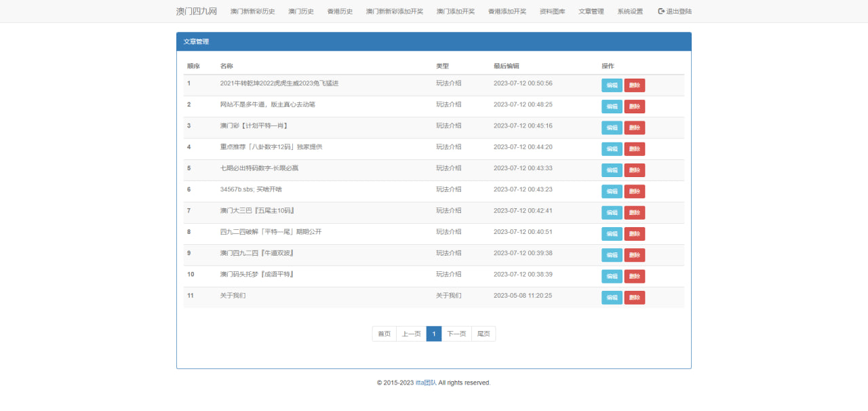The width and height of the screenshot is (868, 411).
Task: Edit the article 2021牛转乾坤2022虎虎生威
Action: (612, 85)
